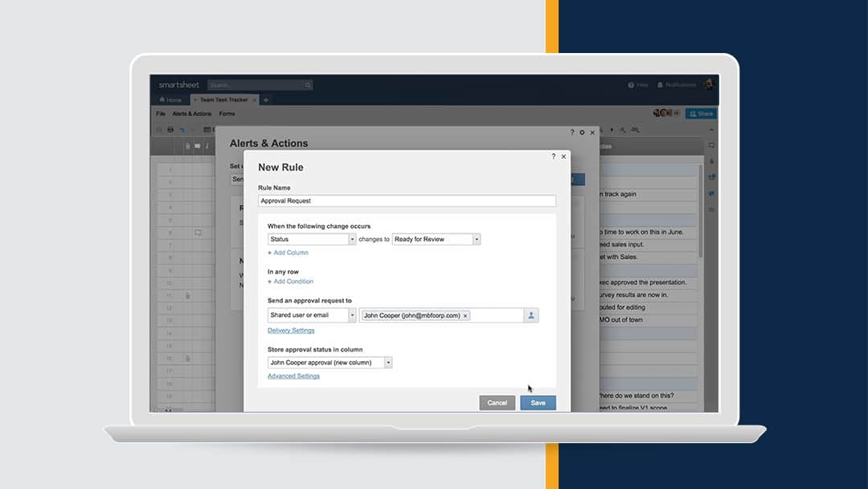The image size is (868, 489).
Task: Open contact picker icon beside John Cooper
Action: pos(531,316)
